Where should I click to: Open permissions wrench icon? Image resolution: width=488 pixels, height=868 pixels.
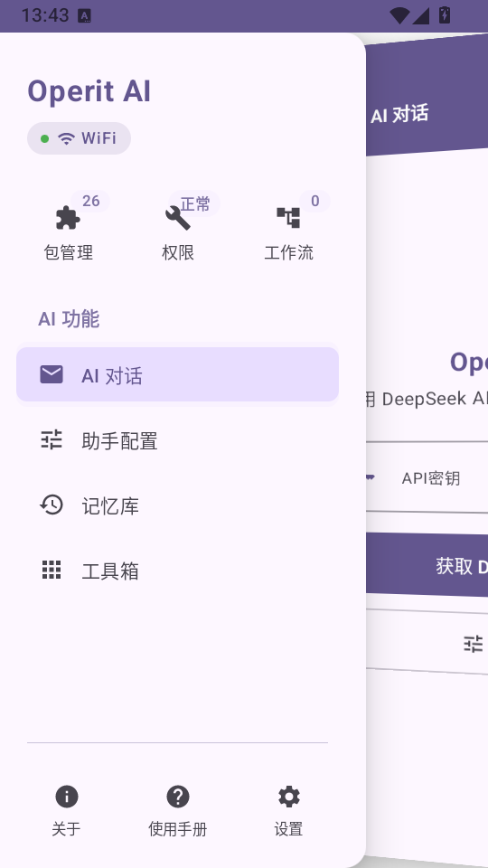[178, 218]
